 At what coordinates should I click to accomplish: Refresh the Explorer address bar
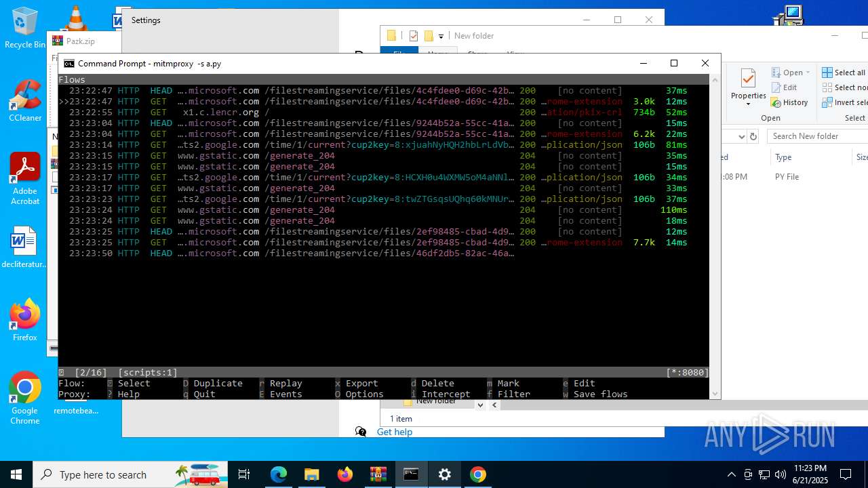coord(753,136)
